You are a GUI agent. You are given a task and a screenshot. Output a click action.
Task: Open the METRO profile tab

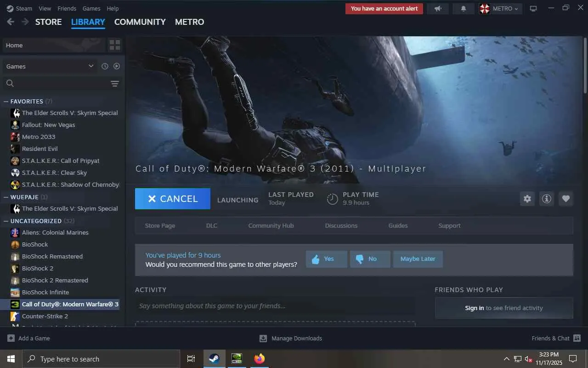point(190,22)
